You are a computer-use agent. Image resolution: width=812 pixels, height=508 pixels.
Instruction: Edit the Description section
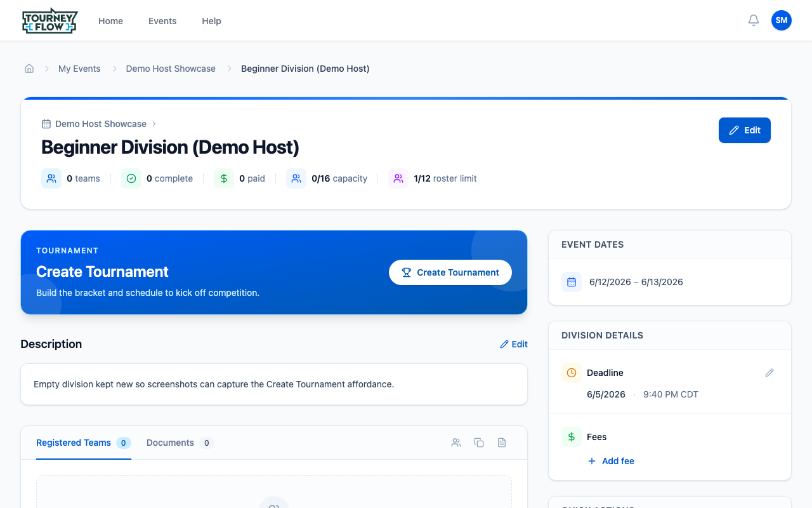(514, 344)
